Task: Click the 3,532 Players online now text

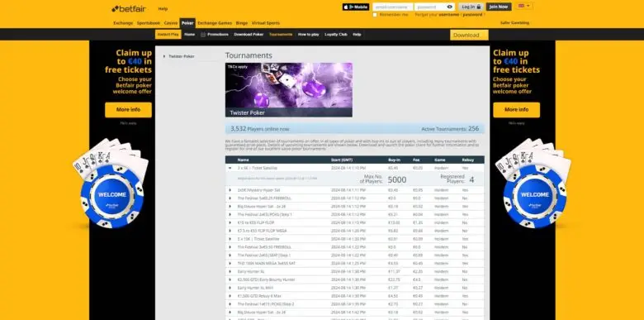Action: [x=259, y=129]
